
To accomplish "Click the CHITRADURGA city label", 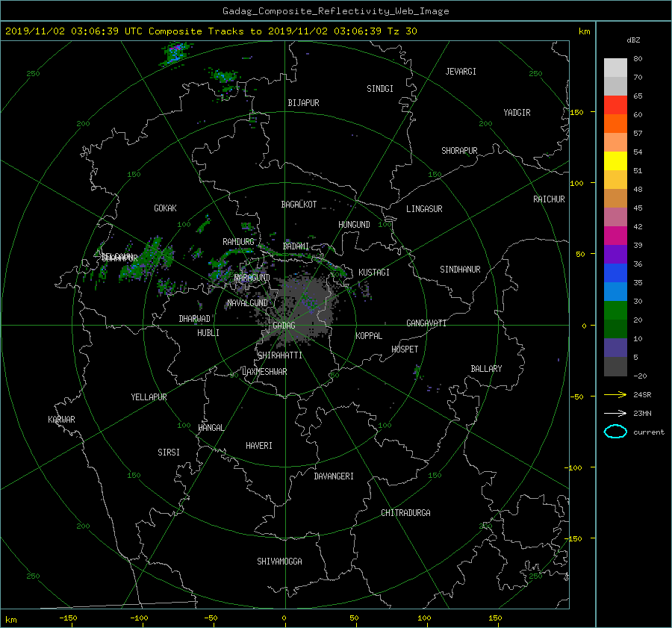I will pyautogui.click(x=406, y=513).
